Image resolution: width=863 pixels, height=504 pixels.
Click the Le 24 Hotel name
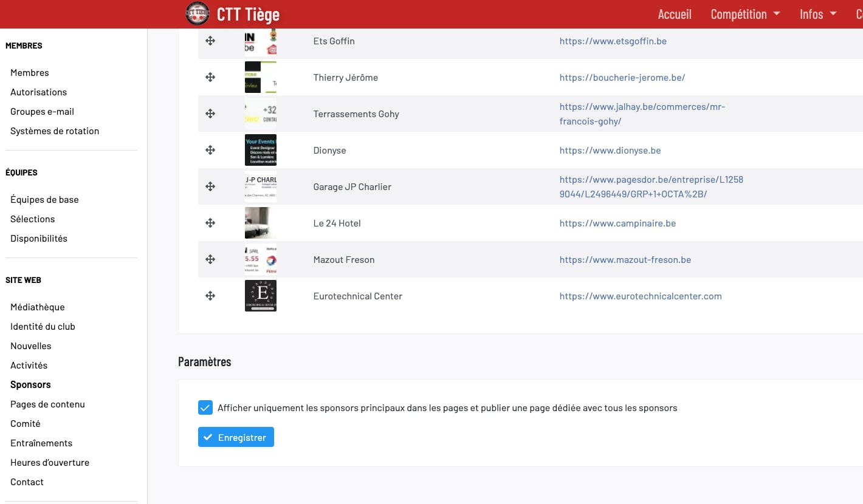pyautogui.click(x=337, y=223)
